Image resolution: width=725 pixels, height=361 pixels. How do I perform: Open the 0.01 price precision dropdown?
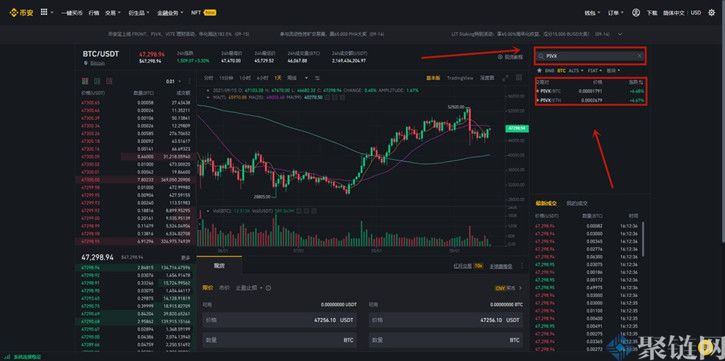[173, 81]
